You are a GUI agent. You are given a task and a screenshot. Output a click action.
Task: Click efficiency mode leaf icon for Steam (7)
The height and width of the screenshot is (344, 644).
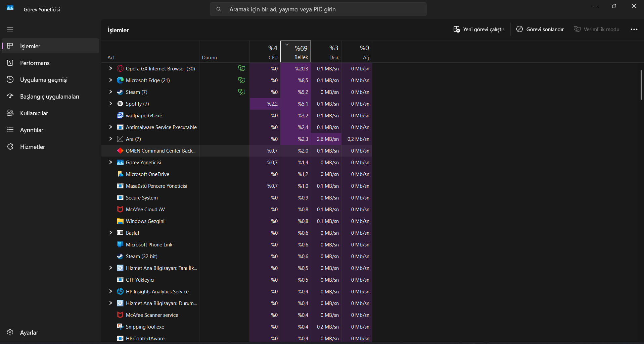point(241,92)
